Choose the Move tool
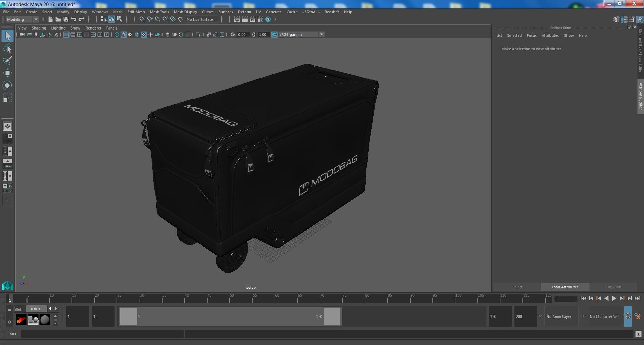 (x=7, y=73)
